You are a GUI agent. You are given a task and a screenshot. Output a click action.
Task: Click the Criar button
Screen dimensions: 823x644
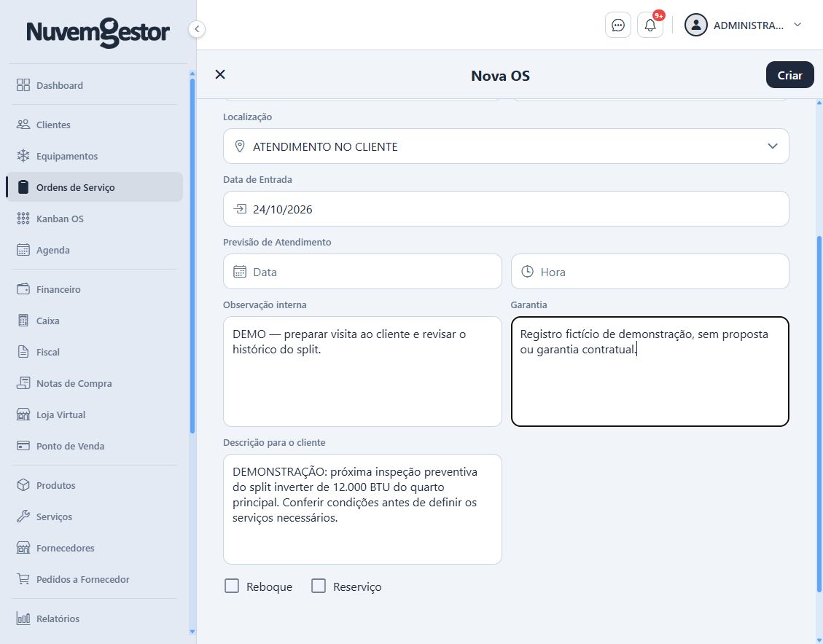point(789,75)
